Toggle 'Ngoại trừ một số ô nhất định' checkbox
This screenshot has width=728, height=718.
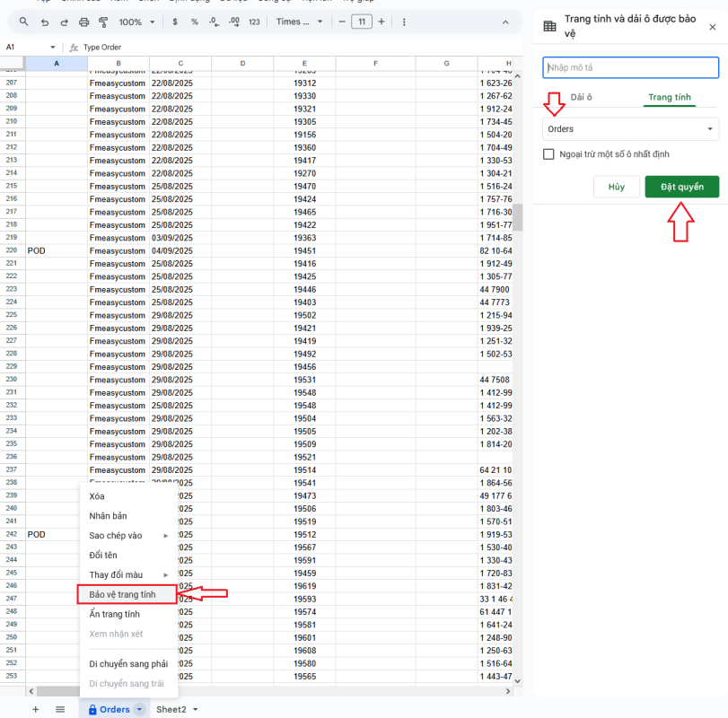[x=549, y=154]
